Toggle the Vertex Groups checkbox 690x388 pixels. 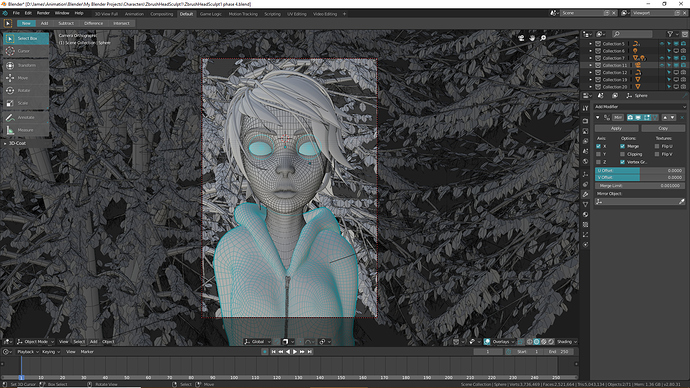pyautogui.click(x=622, y=162)
